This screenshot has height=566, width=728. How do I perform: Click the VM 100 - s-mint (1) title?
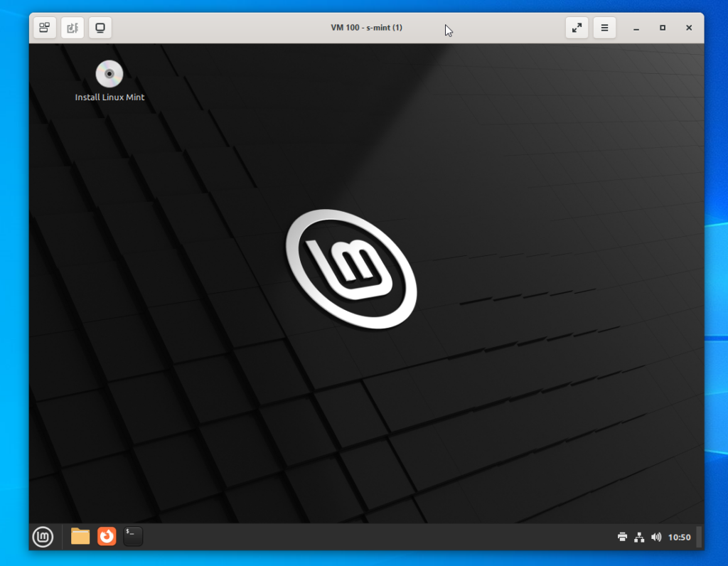366,28
